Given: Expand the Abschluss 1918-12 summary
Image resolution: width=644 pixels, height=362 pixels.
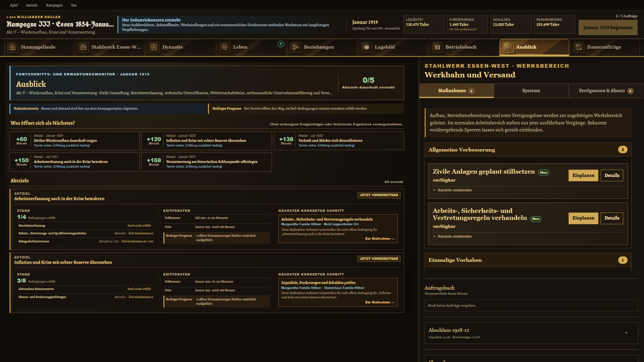Looking at the screenshot, I should point(531,333).
